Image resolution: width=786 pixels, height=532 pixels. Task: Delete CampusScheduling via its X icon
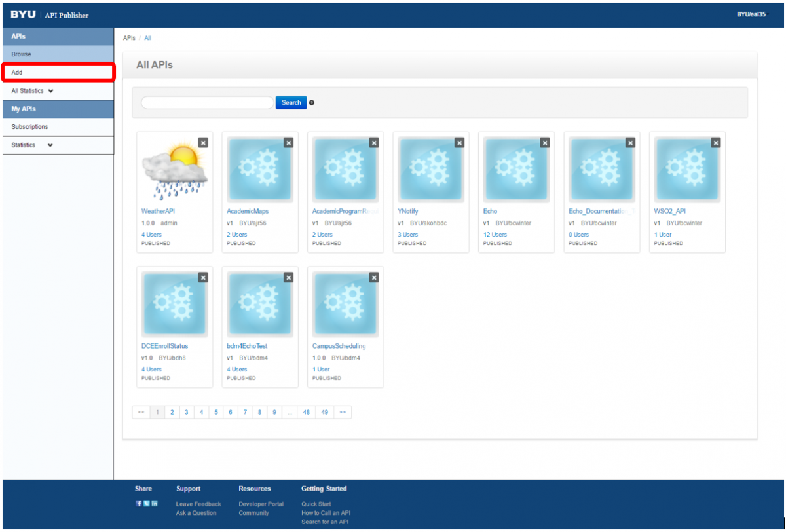374,278
